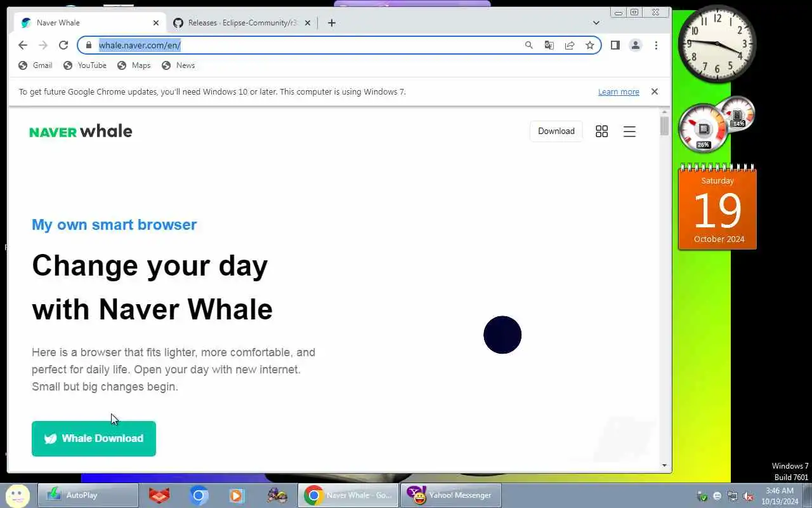The image size is (812, 508).
Task: View site information via the lock icon
Action: (x=89, y=45)
